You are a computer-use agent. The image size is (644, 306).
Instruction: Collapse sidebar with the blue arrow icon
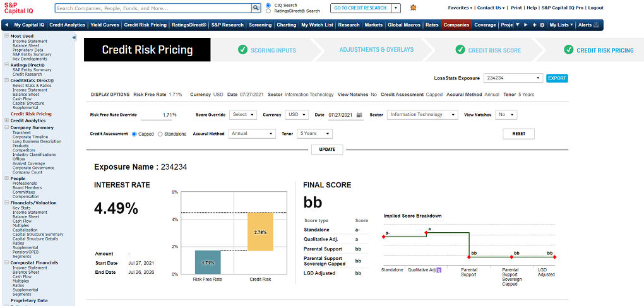(74, 37)
